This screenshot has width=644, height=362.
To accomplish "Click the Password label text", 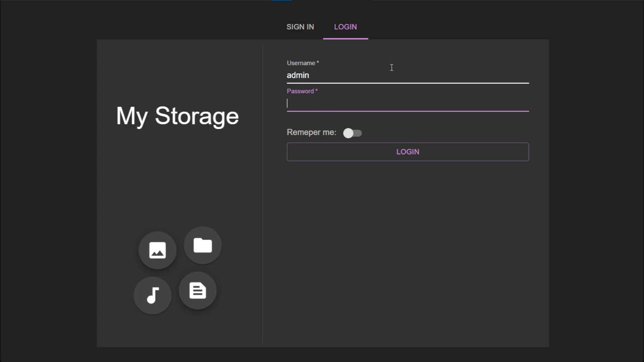I will pyautogui.click(x=300, y=91).
